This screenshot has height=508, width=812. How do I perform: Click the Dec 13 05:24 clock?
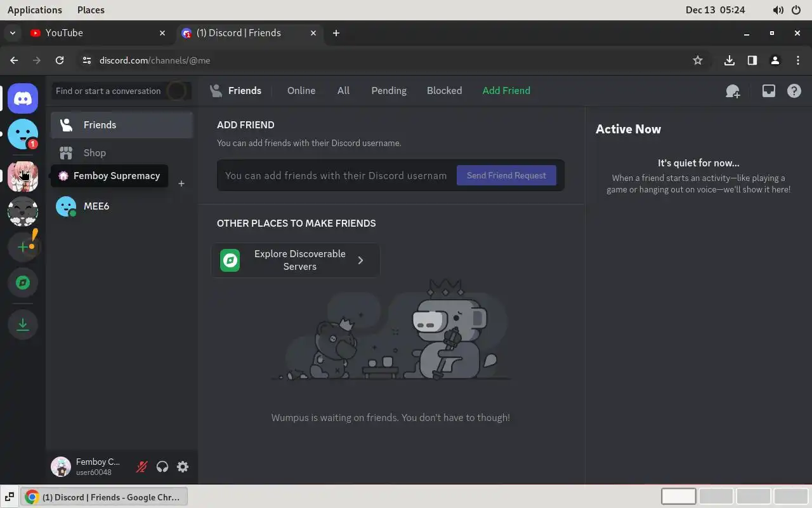click(x=715, y=10)
